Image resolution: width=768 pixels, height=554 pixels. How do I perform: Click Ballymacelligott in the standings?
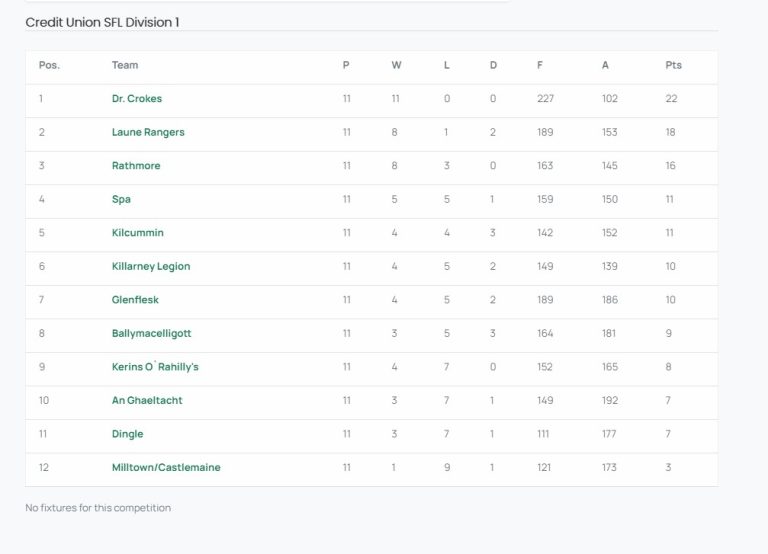coord(151,333)
